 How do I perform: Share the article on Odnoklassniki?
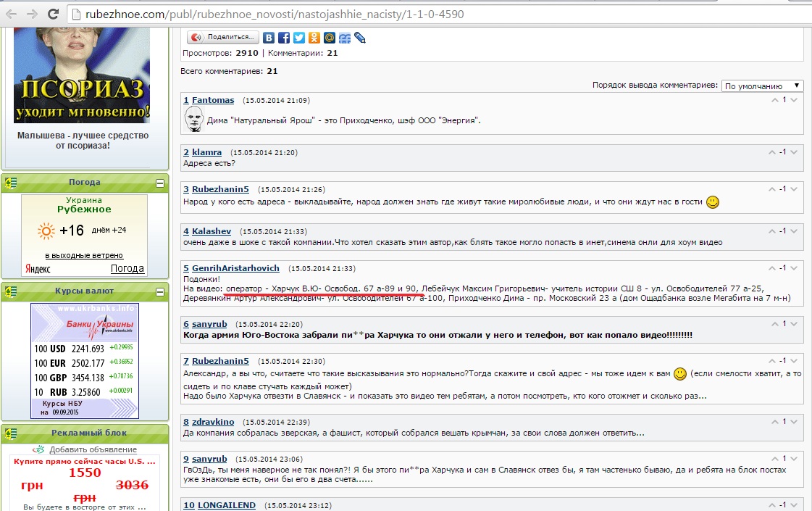[314, 38]
